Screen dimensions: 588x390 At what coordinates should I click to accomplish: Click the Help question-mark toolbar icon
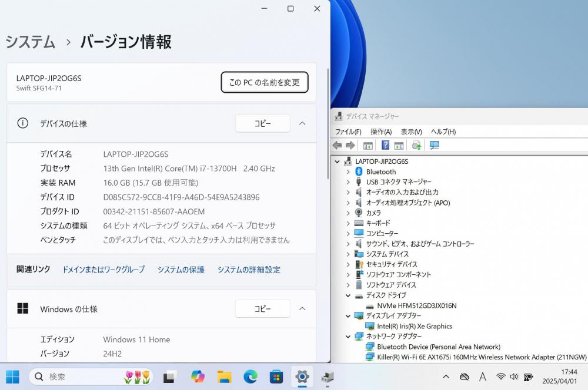click(385, 145)
